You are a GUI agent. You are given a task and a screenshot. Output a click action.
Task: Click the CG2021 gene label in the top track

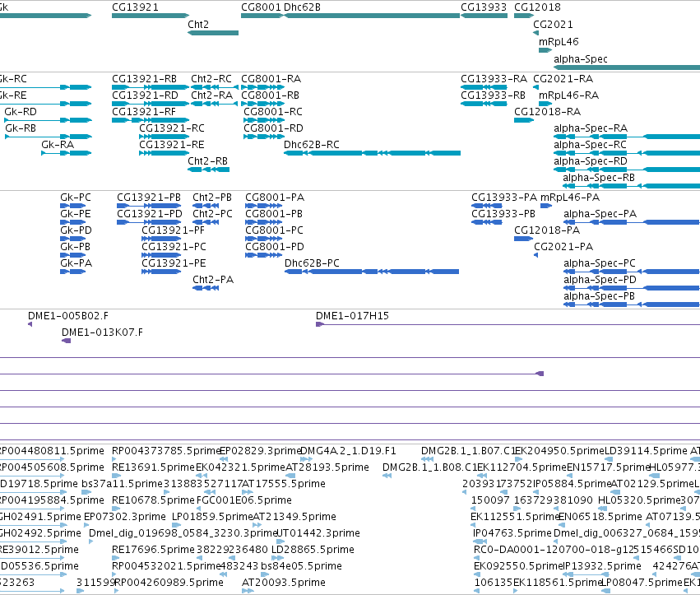click(x=553, y=25)
